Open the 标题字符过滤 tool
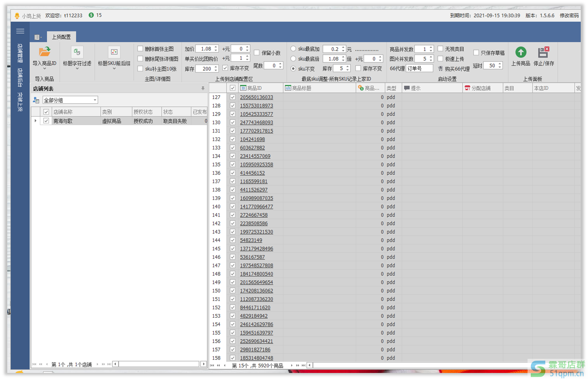This screenshot has height=379, width=588. 77,52
